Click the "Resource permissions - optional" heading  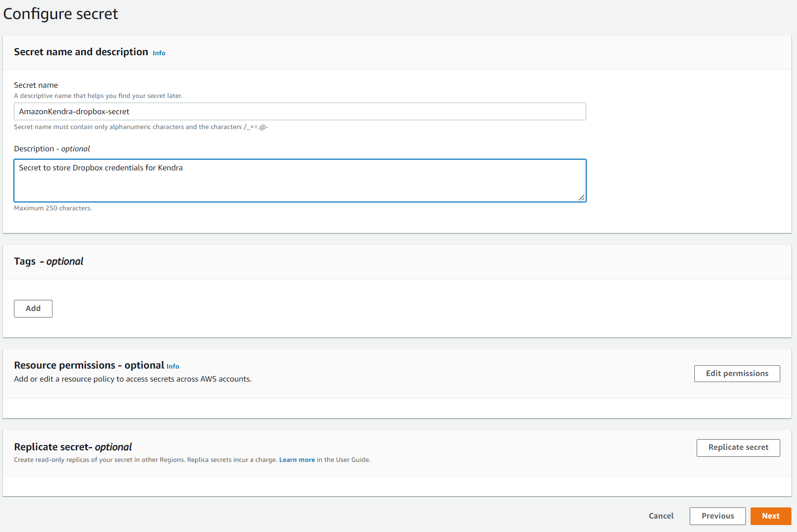89,365
